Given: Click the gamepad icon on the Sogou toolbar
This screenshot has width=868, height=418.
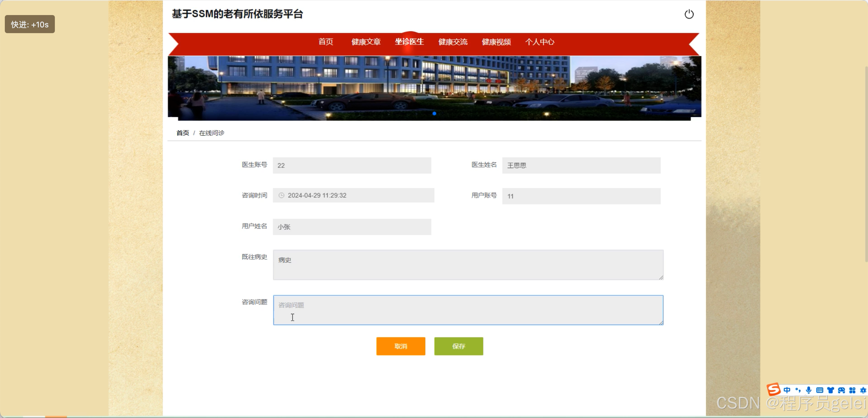Looking at the screenshot, I should click(x=842, y=390).
